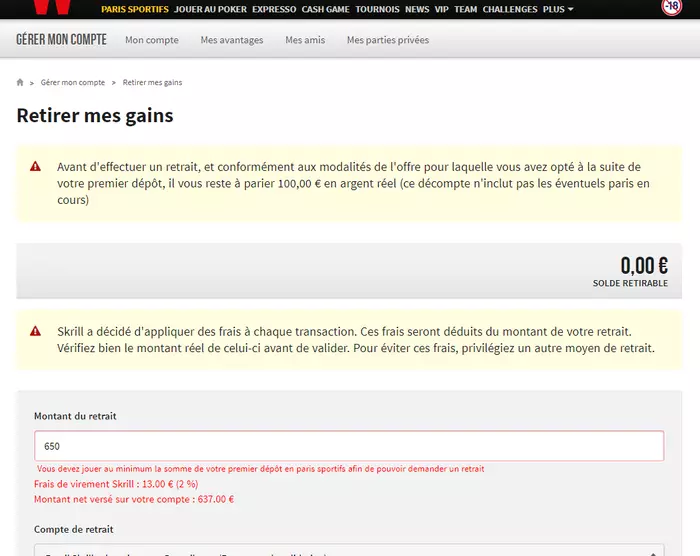
Task: Click the home icon in breadcrumb
Action: coord(20,82)
